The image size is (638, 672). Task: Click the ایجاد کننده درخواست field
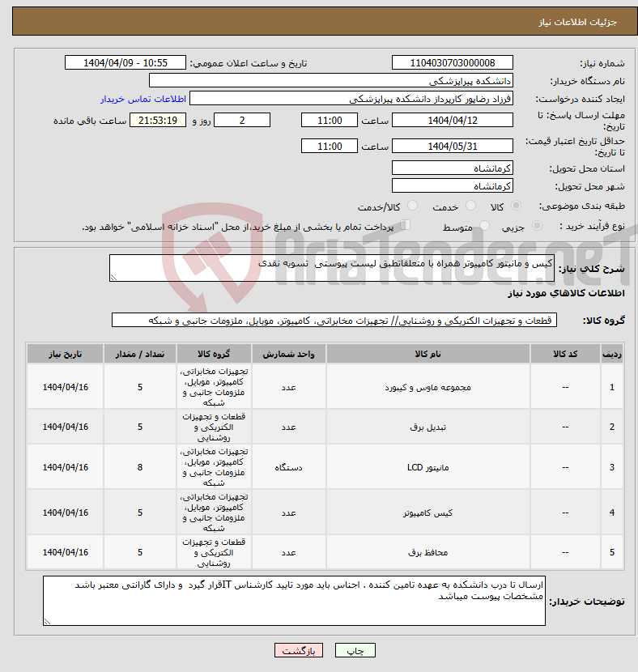[351, 99]
